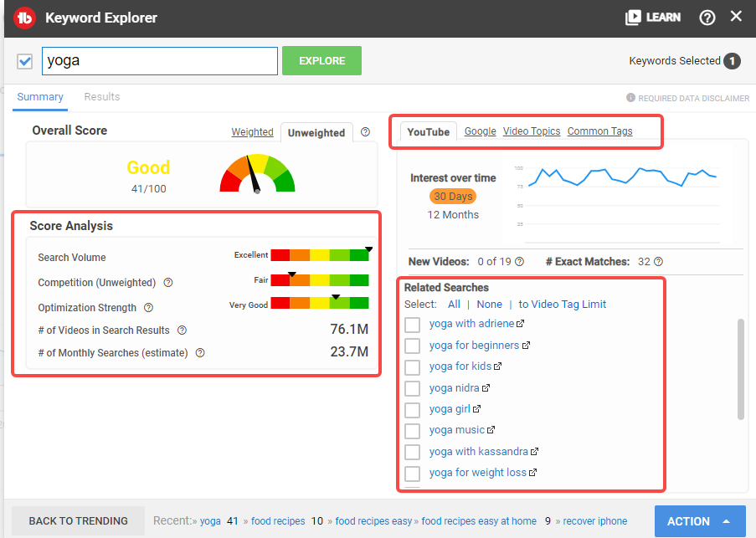Open the Learn video icon
The height and width of the screenshot is (538, 756).
(633, 18)
